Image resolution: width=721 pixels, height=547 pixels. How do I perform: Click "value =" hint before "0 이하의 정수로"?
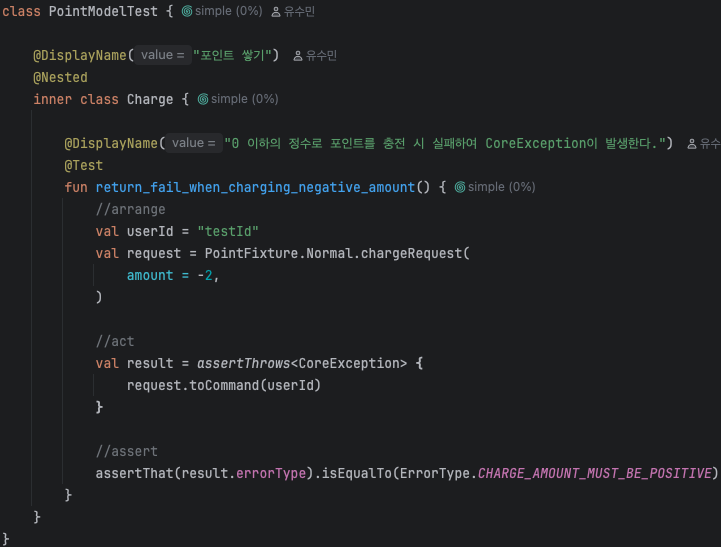coord(194,143)
